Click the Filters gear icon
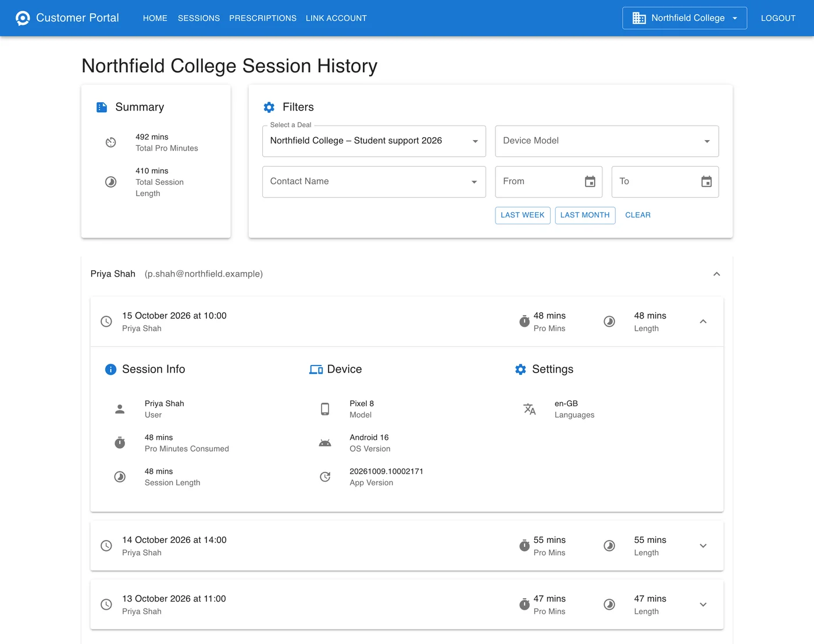This screenshot has height=644, width=814. (269, 107)
